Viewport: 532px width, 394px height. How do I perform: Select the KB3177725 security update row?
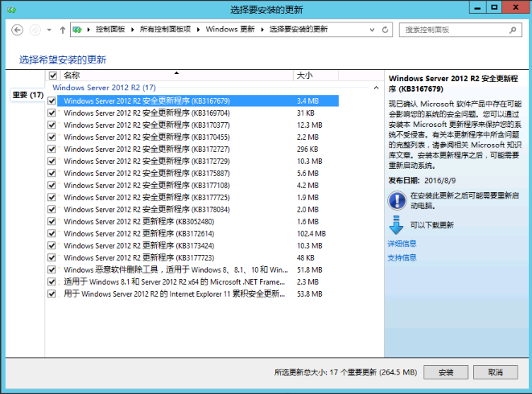[198, 197]
